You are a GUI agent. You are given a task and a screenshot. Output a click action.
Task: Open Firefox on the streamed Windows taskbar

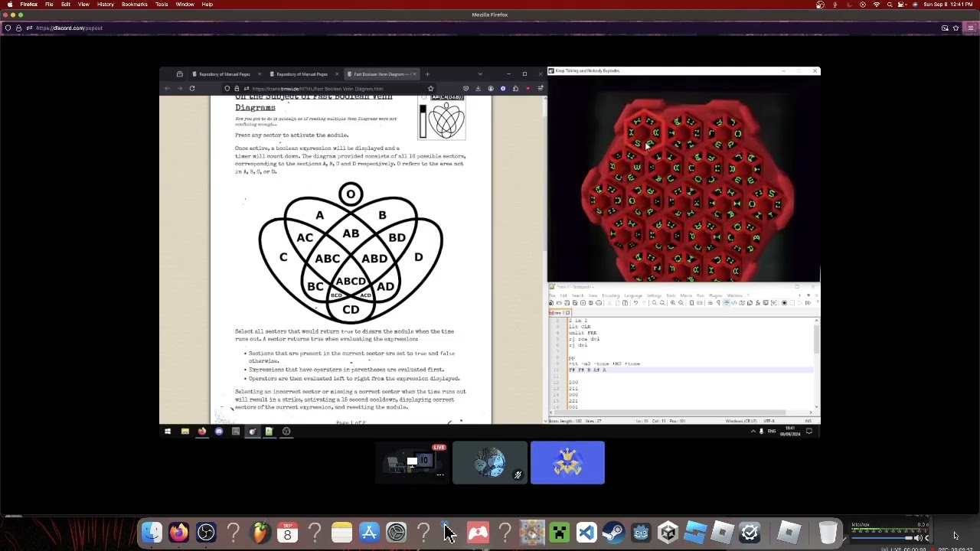point(201,432)
